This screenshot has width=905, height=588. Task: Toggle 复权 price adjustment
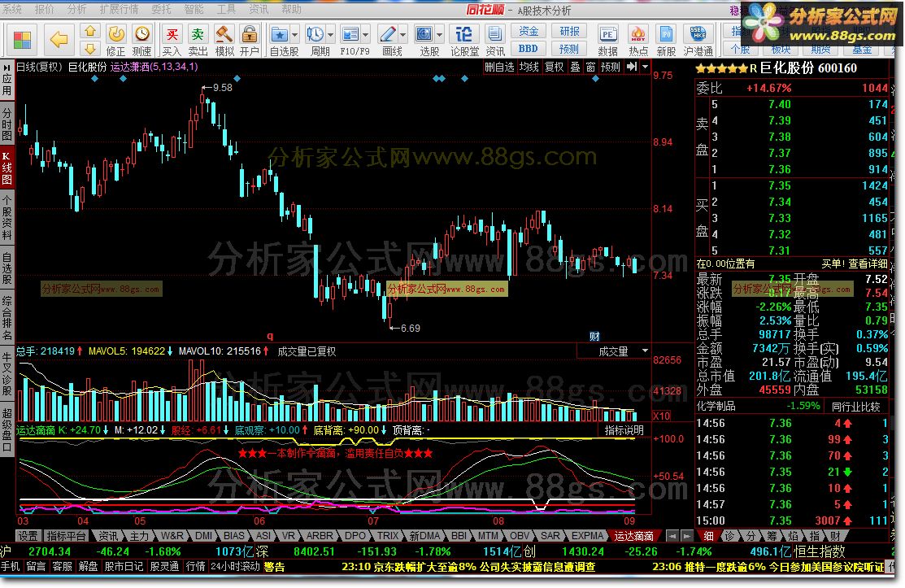(554, 67)
